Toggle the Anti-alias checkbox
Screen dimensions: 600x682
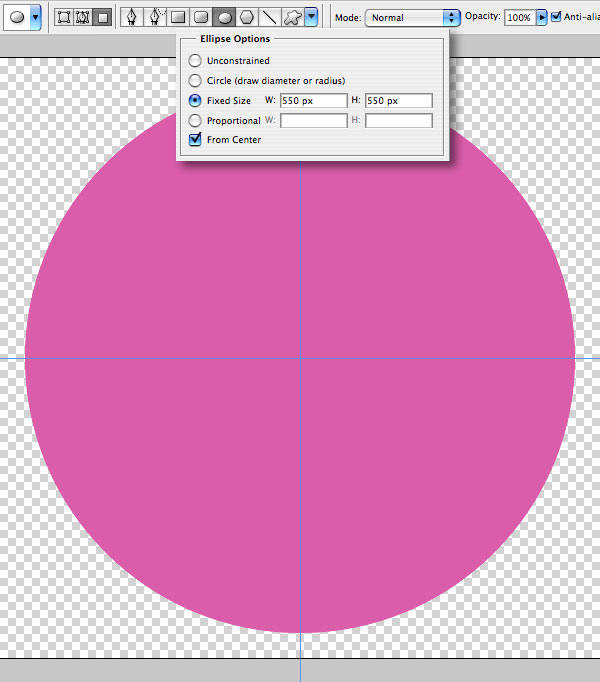[x=556, y=17]
